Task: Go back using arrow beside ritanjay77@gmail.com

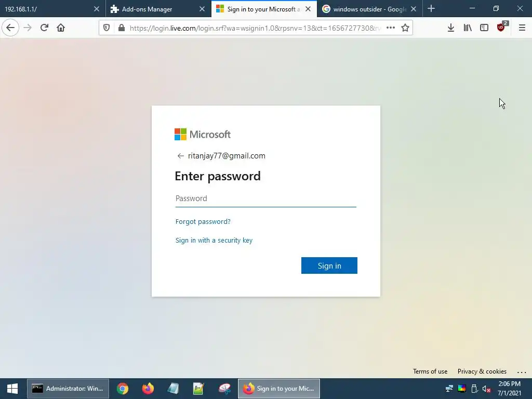Action: click(180, 156)
